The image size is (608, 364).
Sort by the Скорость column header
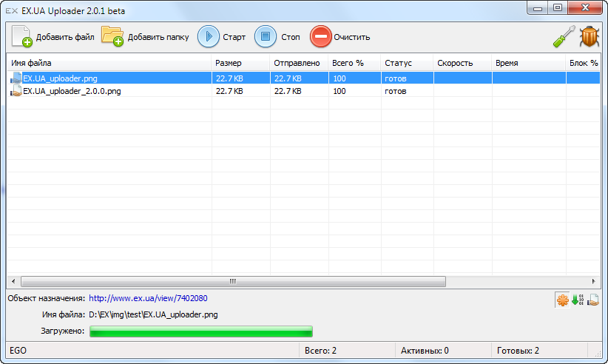(462, 63)
